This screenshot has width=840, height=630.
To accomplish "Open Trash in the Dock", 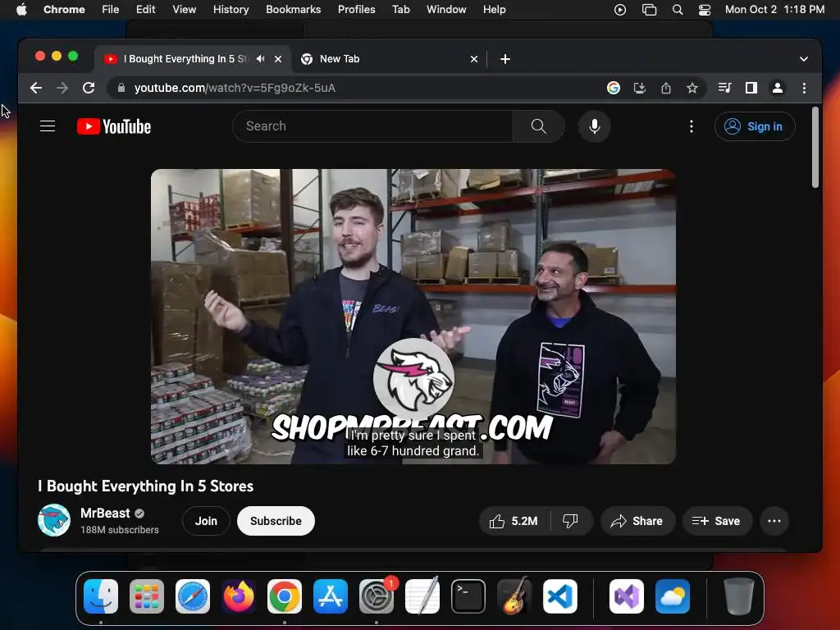I will pos(739,596).
